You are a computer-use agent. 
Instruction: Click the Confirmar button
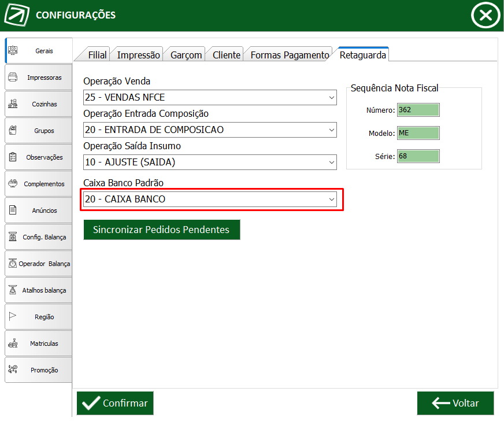pos(115,403)
